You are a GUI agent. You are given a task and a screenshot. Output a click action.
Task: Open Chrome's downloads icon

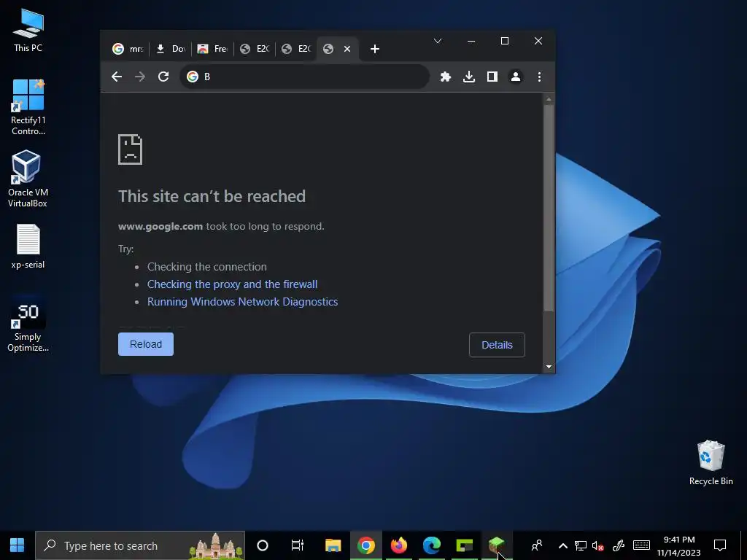[469, 77]
